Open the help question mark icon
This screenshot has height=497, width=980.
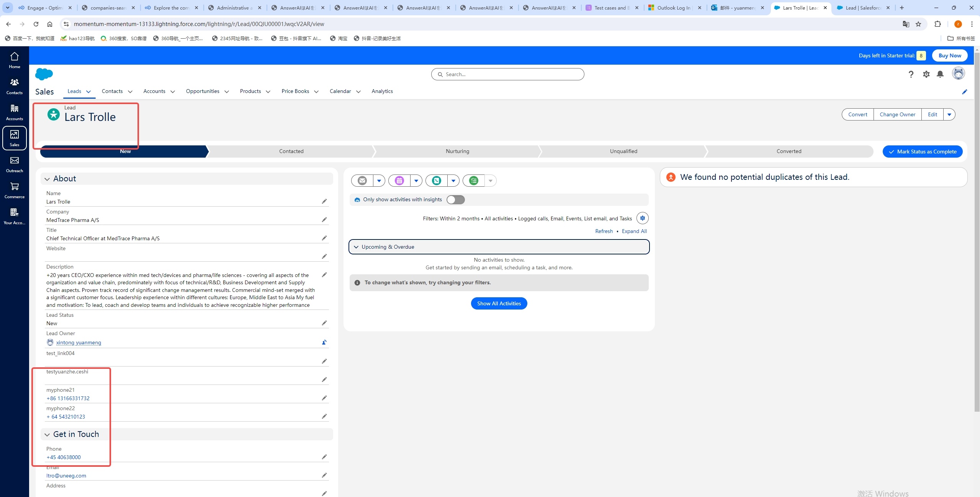click(x=911, y=74)
